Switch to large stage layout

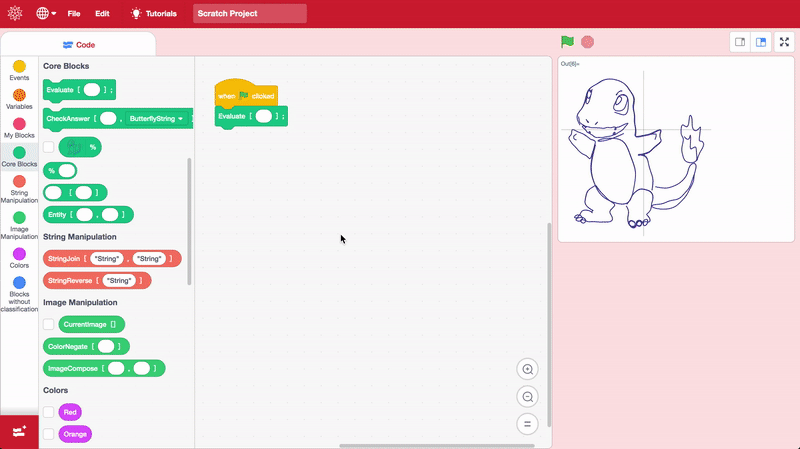pyautogui.click(x=761, y=42)
